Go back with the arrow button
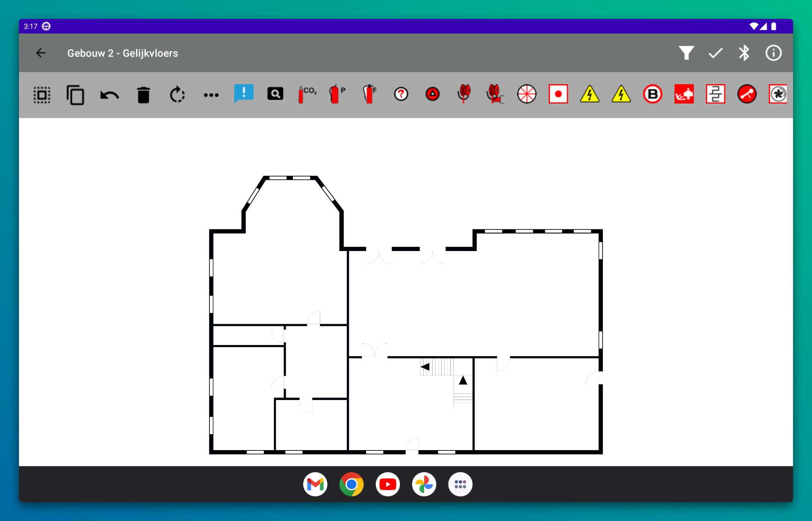 tap(41, 53)
